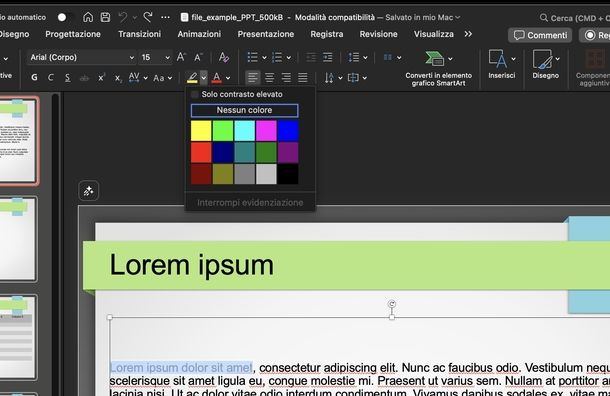Expand the numbered list options arrow
This screenshot has width=610, height=396.
click(x=289, y=58)
